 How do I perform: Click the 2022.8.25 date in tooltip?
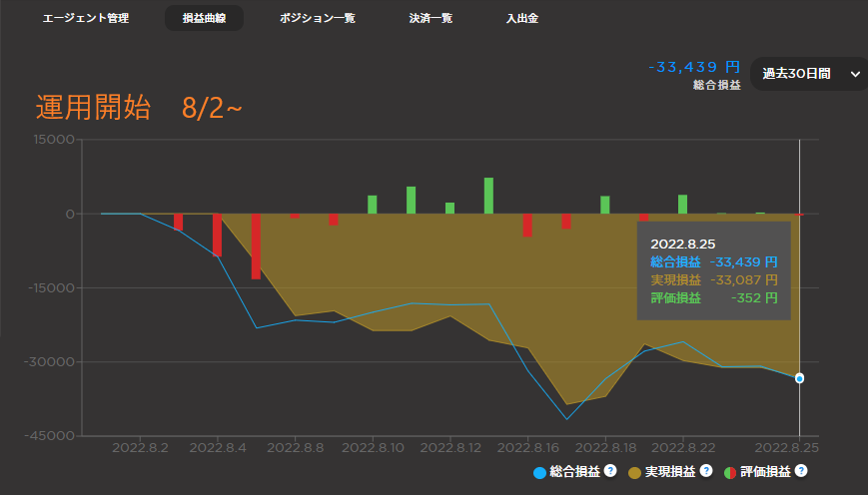pos(682,245)
